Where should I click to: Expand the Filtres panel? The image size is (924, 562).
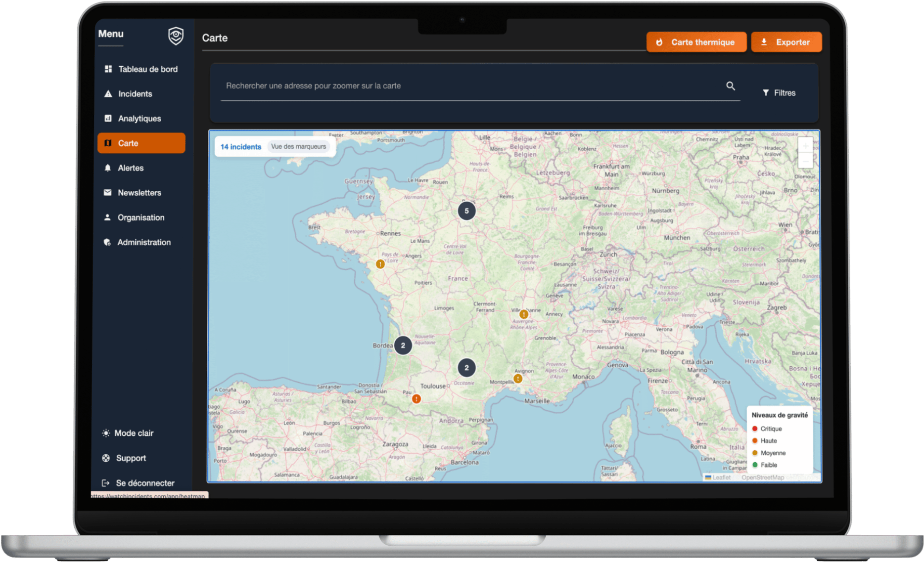click(x=779, y=93)
